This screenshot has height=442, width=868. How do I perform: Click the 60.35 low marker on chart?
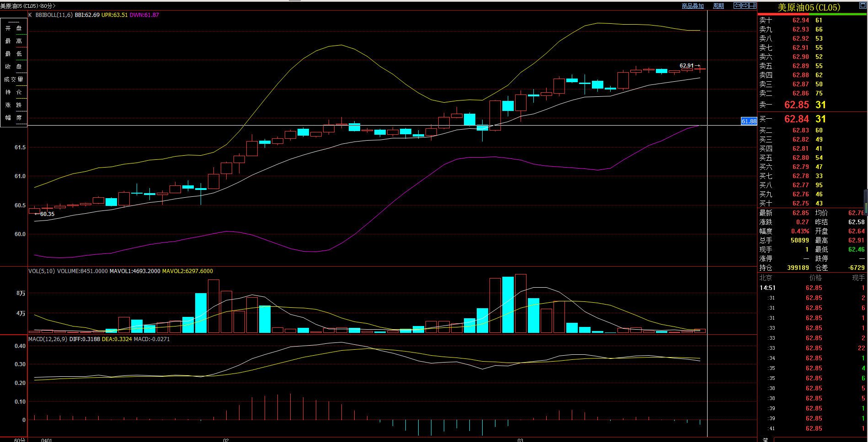click(45, 214)
